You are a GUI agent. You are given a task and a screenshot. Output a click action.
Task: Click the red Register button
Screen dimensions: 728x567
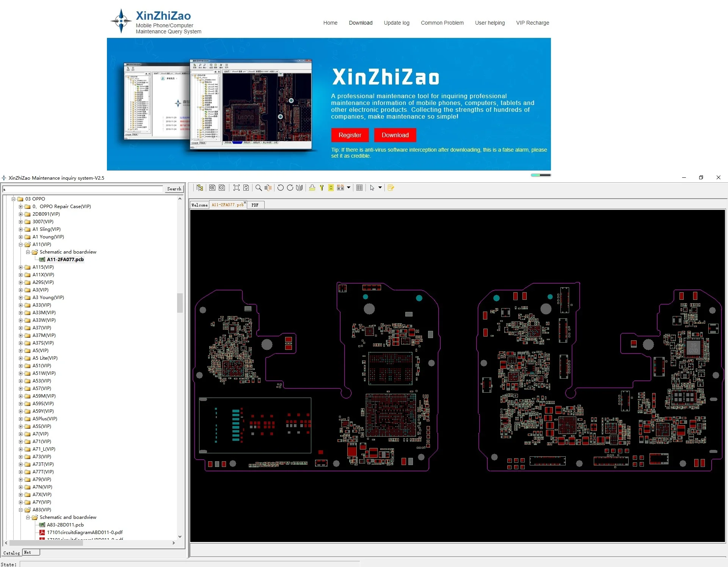click(x=350, y=135)
